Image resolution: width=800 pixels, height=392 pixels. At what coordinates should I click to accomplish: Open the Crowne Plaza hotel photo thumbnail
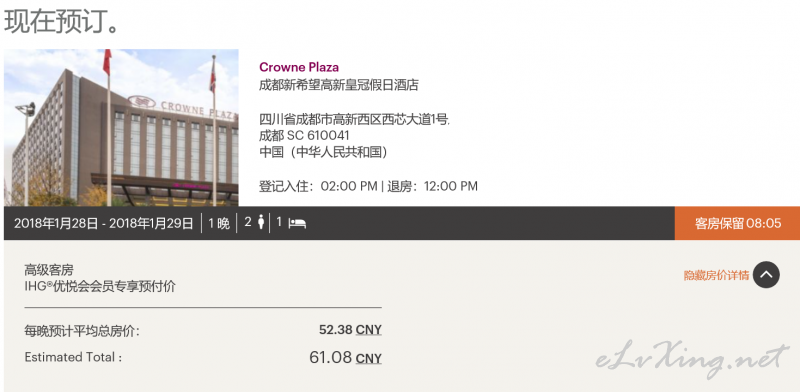point(121,128)
